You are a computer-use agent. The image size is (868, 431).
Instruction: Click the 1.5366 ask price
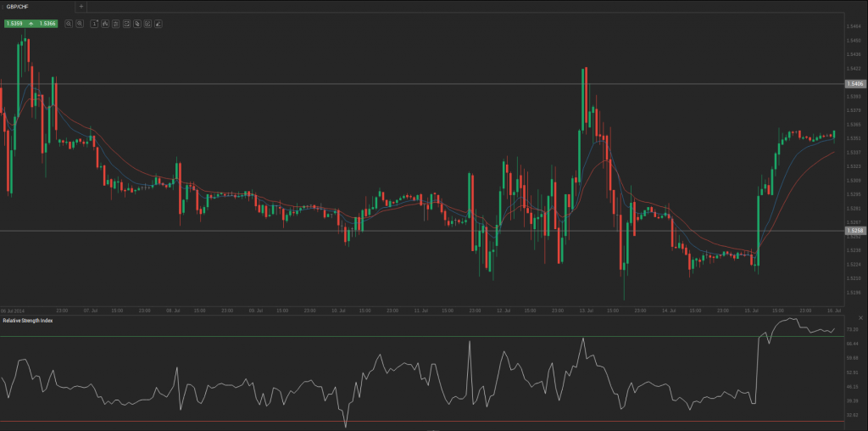(x=47, y=24)
